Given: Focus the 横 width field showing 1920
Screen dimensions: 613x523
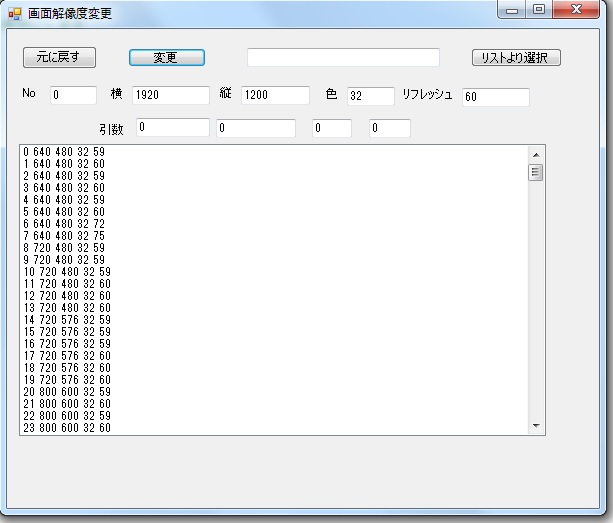Looking at the screenshot, I should tap(170, 96).
